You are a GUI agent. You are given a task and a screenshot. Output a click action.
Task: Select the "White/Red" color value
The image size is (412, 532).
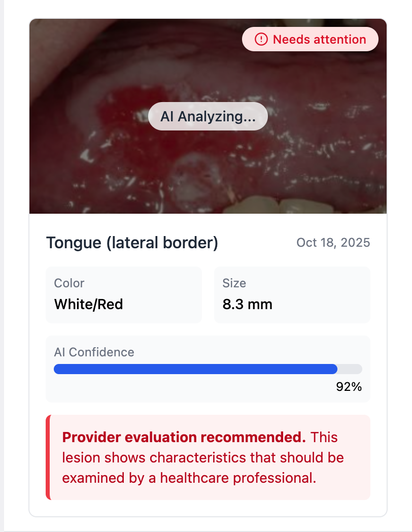click(x=88, y=304)
